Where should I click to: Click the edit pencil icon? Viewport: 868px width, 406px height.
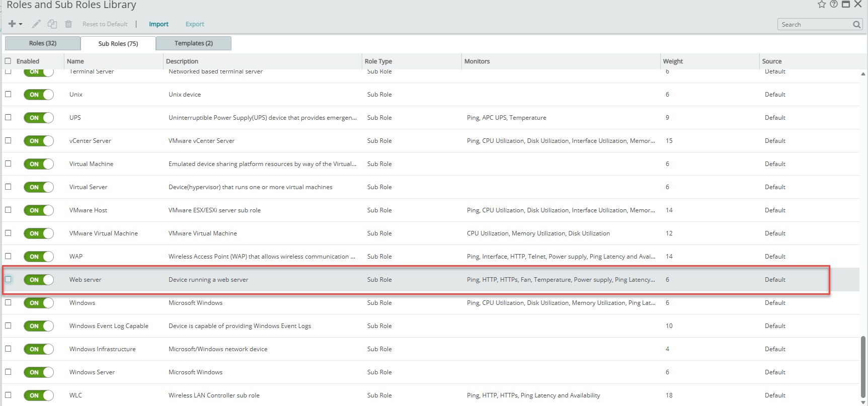36,24
